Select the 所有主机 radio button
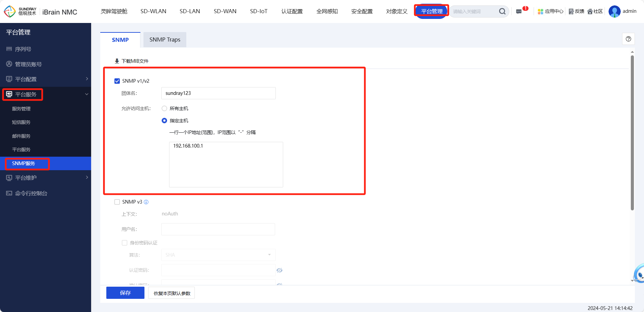 (164, 108)
